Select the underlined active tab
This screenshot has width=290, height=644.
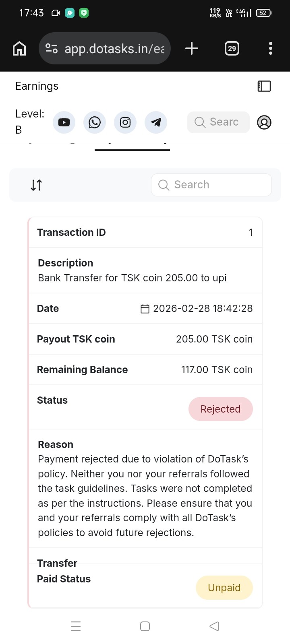132,146
